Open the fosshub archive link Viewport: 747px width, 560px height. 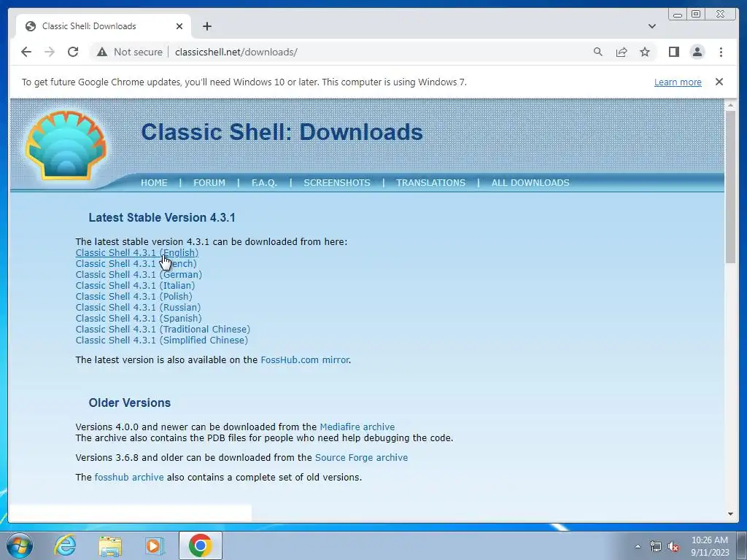(129, 477)
